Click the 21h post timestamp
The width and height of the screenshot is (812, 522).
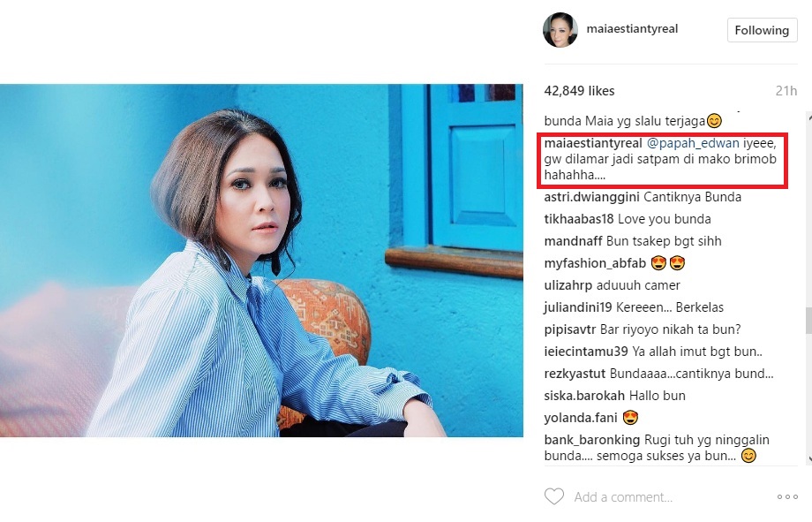[786, 91]
